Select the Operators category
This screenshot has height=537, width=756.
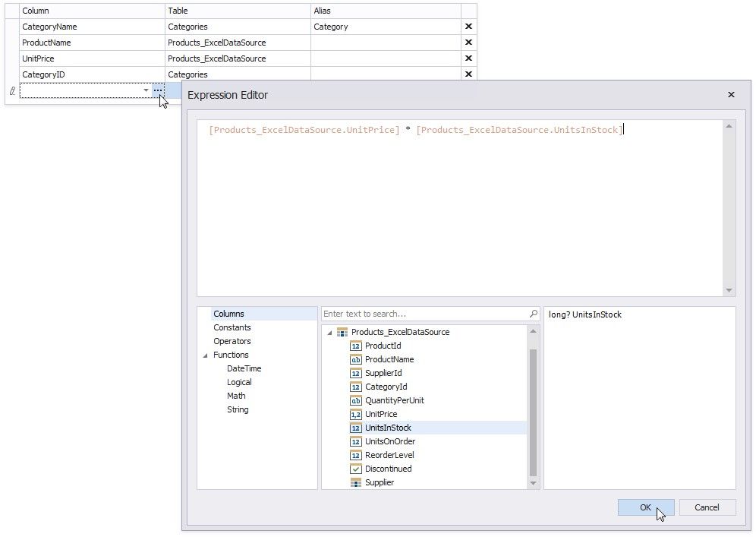tap(232, 341)
